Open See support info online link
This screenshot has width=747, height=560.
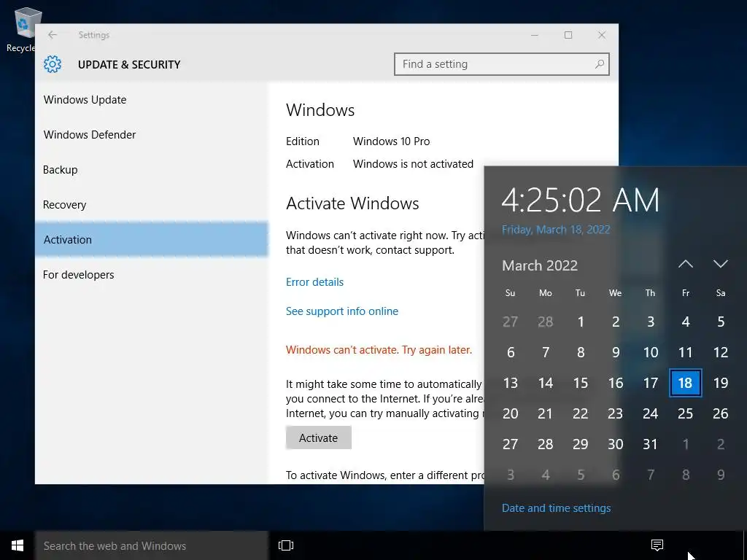tap(342, 311)
